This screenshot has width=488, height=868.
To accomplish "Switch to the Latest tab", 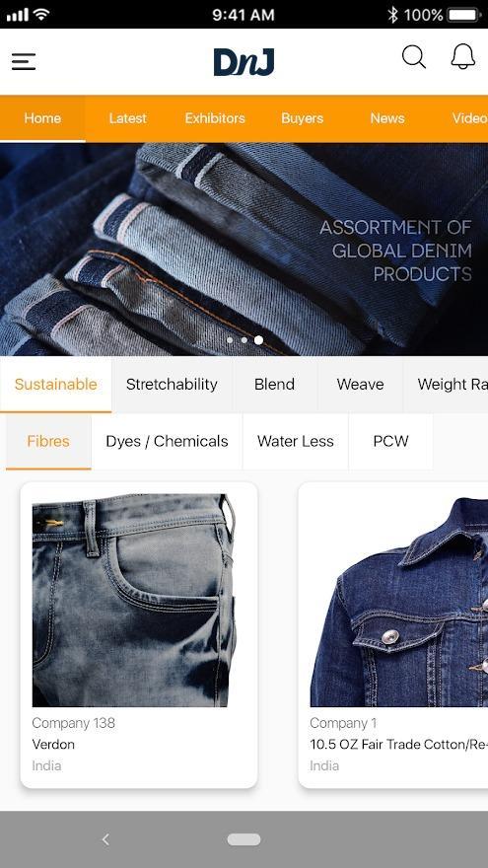I will [128, 118].
